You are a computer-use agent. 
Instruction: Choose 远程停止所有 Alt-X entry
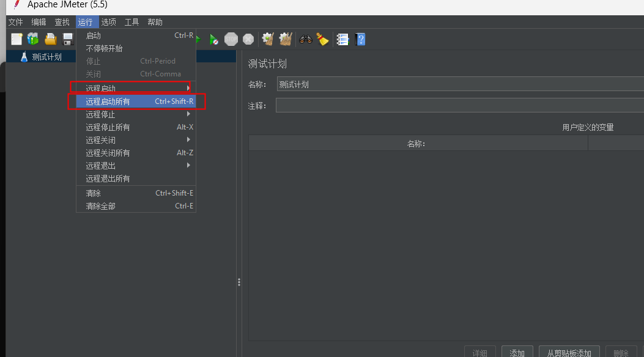136,127
